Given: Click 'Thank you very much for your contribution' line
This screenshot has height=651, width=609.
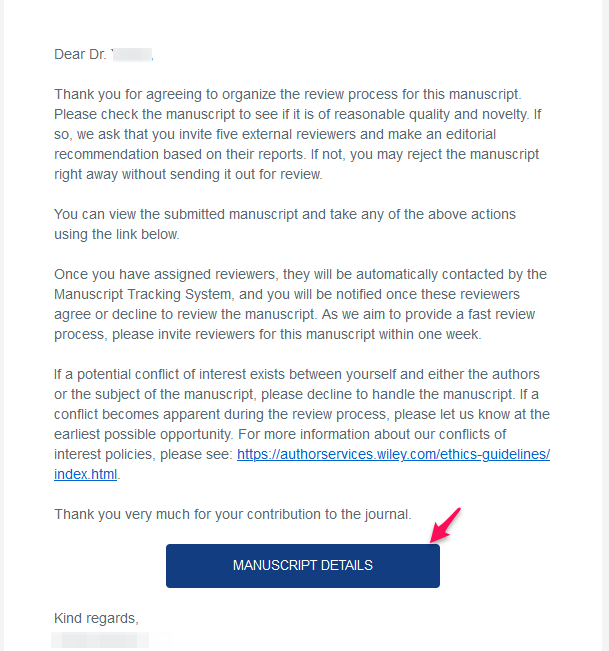Looking at the screenshot, I should [232, 514].
